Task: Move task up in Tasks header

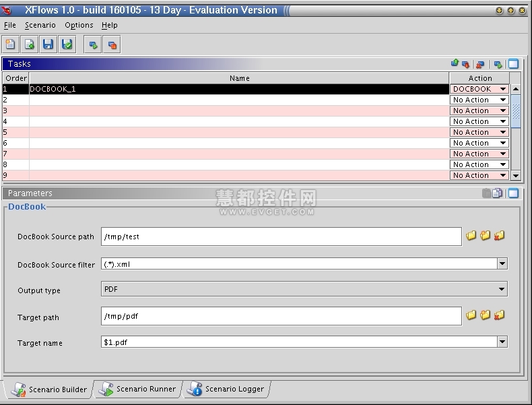Action: (455, 63)
